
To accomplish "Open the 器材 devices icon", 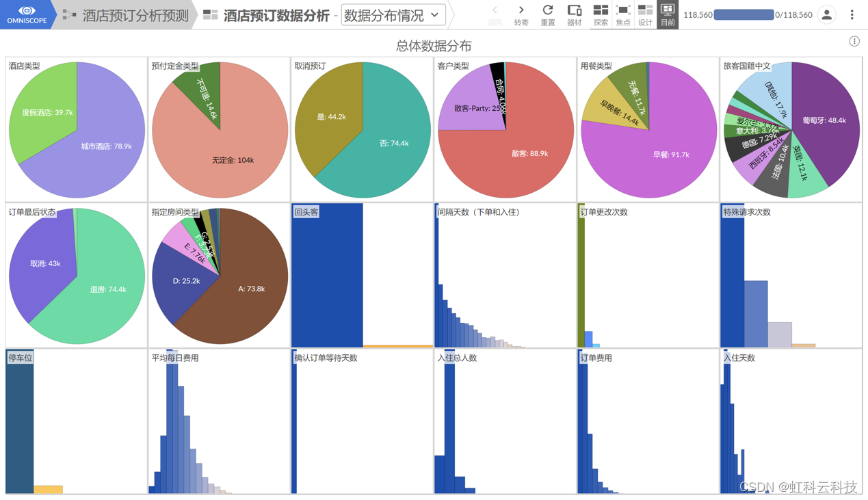I will tap(575, 10).
